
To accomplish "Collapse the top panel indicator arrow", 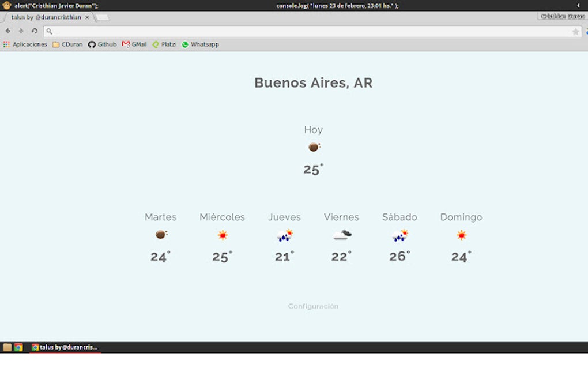I will coord(578,5).
